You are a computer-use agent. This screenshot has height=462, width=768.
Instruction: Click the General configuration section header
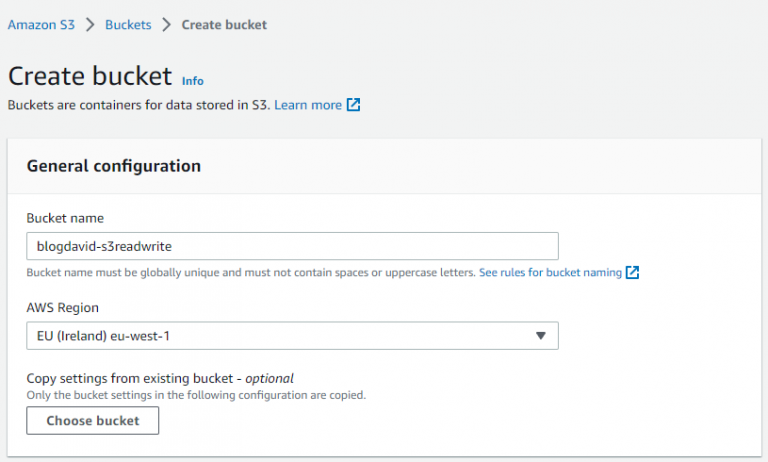pyautogui.click(x=114, y=166)
